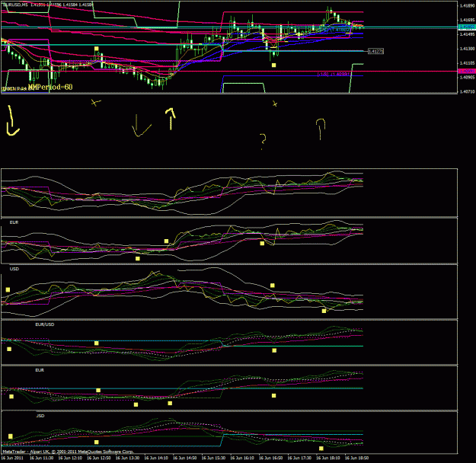Click the 16 Jun 14:10 time axis label
Viewport: 476px width, 463px height.
[x=156, y=458]
